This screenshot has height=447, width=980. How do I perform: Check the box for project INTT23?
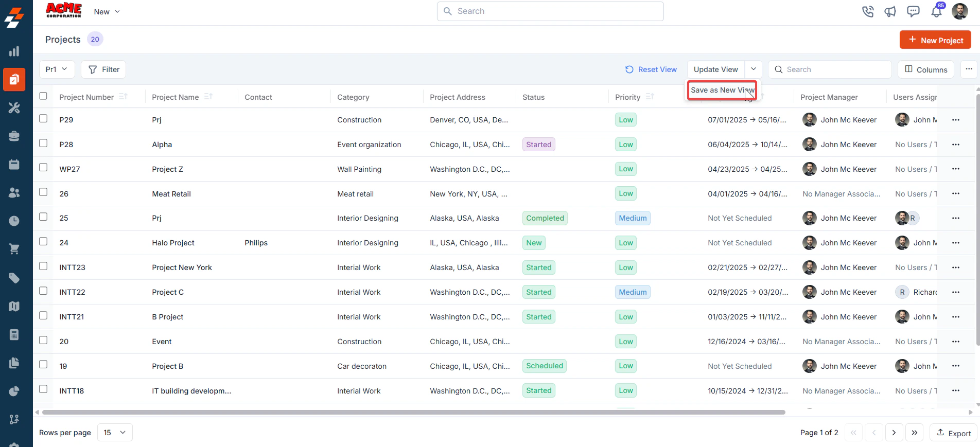click(43, 266)
